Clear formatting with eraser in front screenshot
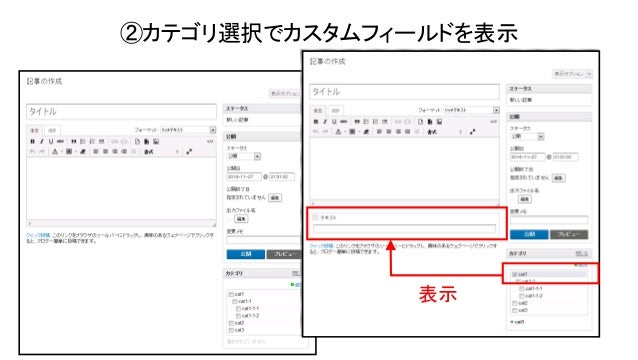 tap(366, 132)
